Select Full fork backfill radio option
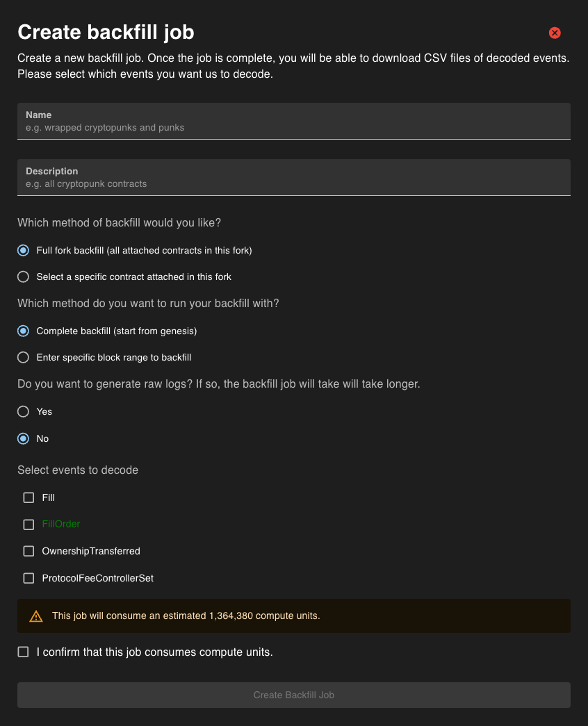This screenshot has width=588, height=726. click(x=24, y=250)
